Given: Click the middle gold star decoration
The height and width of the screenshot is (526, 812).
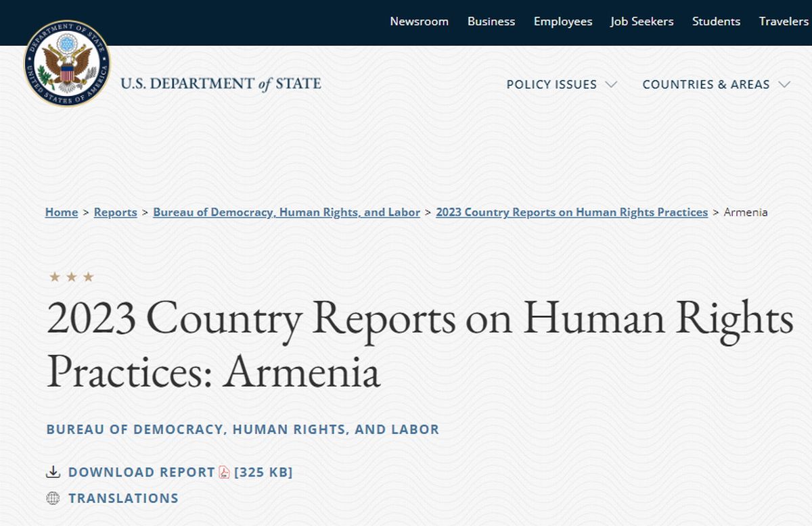Looking at the screenshot, I should pyautogui.click(x=70, y=277).
